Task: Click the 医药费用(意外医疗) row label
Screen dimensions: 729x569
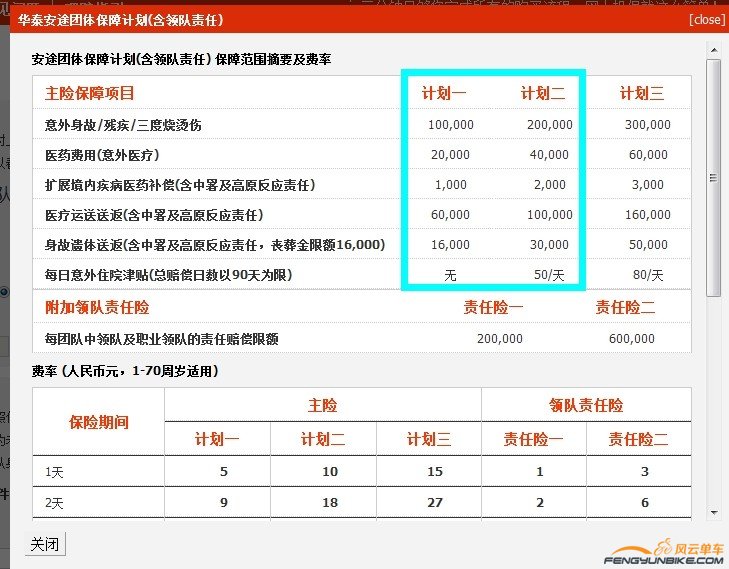Action: [102, 155]
